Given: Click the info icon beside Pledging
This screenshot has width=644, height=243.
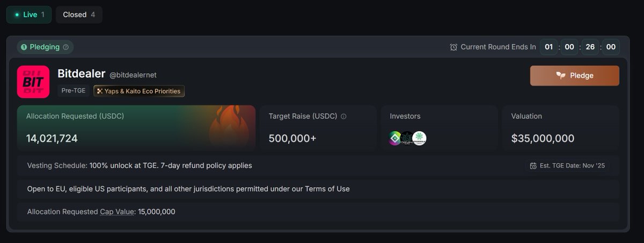Looking at the screenshot, I should [x=66, y=47].
